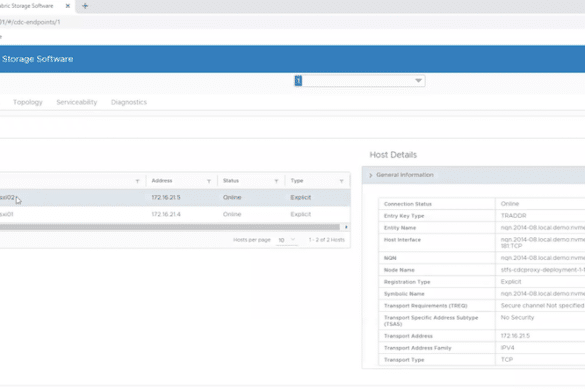
Task: Click the Transport Address value 172.16.21.5
Action: [x=515, y=336]
